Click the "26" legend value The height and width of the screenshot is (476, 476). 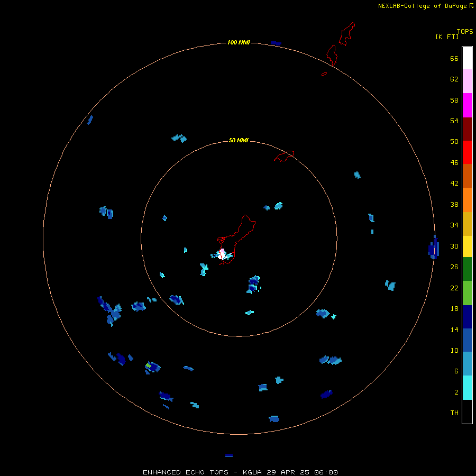pyautogui.click(x=454, y=267)
